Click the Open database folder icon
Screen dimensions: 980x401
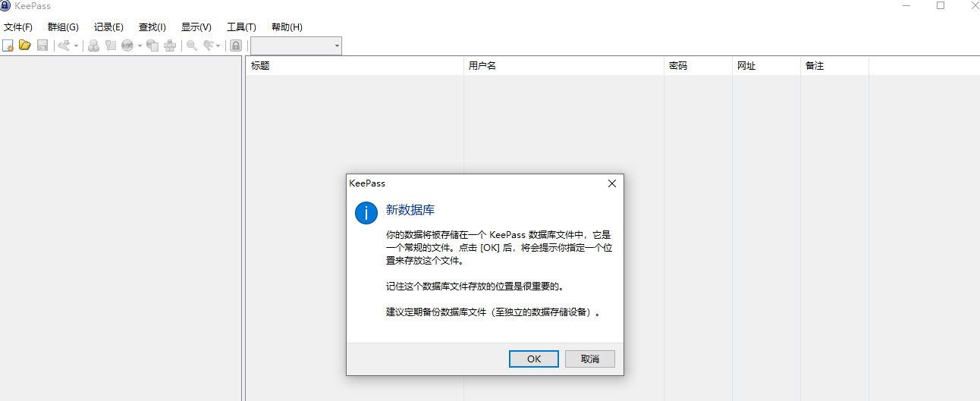[x=25, y=45]
